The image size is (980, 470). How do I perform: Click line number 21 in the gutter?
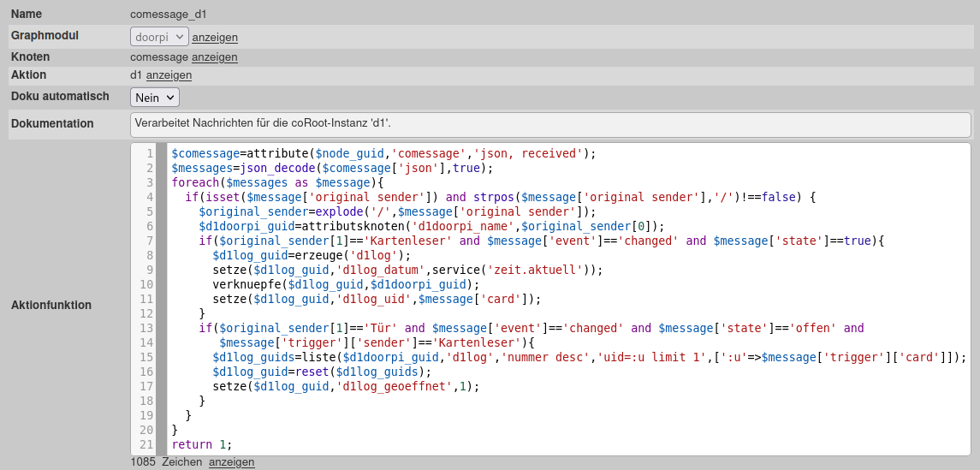(146, 444)
